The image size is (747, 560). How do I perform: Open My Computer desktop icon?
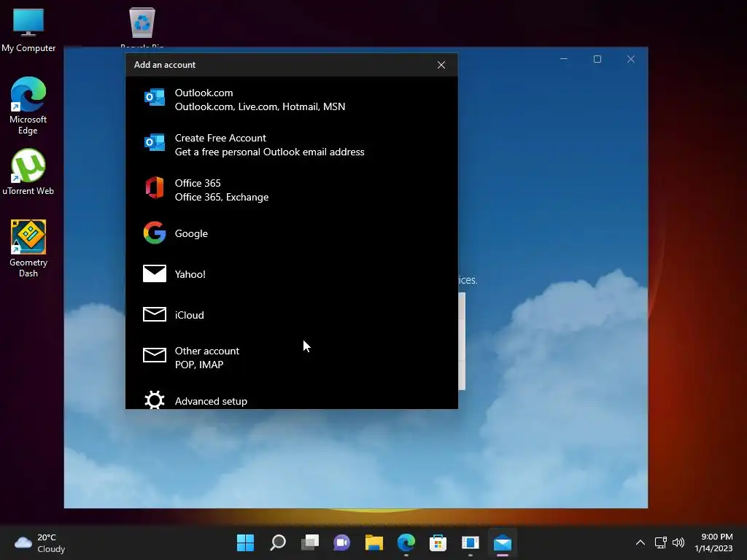tap(28, 30)
